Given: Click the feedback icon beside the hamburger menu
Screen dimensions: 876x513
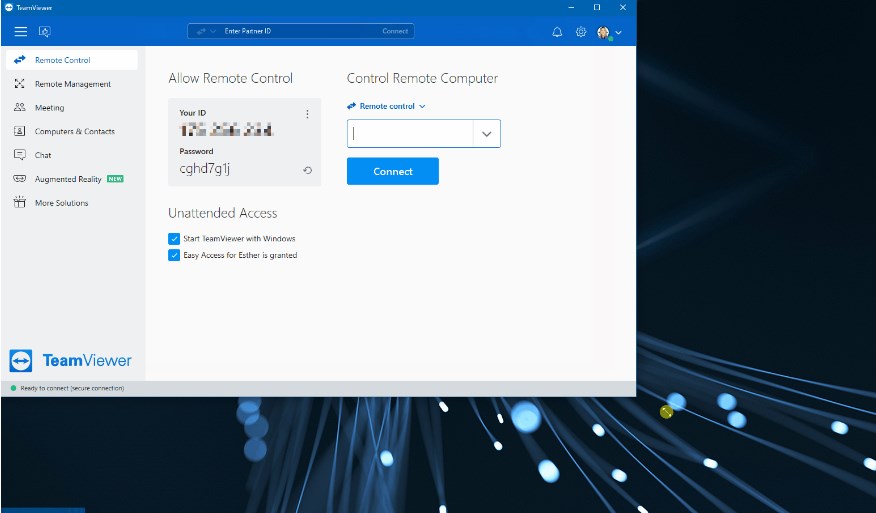Looking at the screenshot, I should point(45,31).
